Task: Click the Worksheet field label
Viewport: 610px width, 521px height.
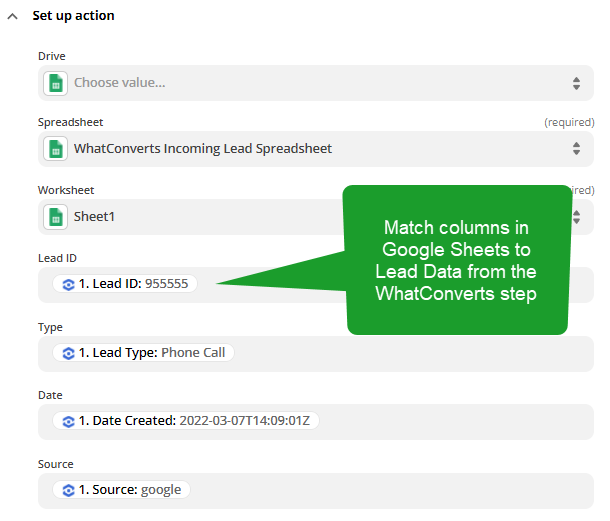Action: [66, 190]
